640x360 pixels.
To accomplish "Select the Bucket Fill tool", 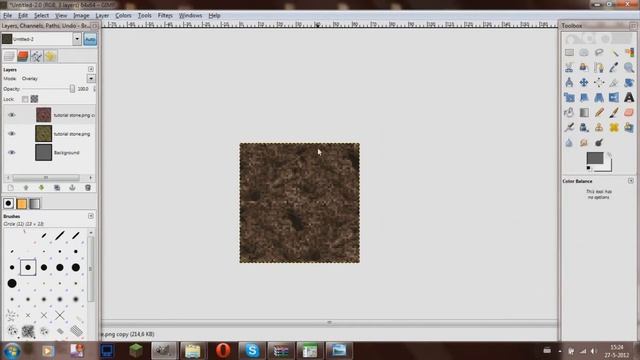I will (569, 112).
